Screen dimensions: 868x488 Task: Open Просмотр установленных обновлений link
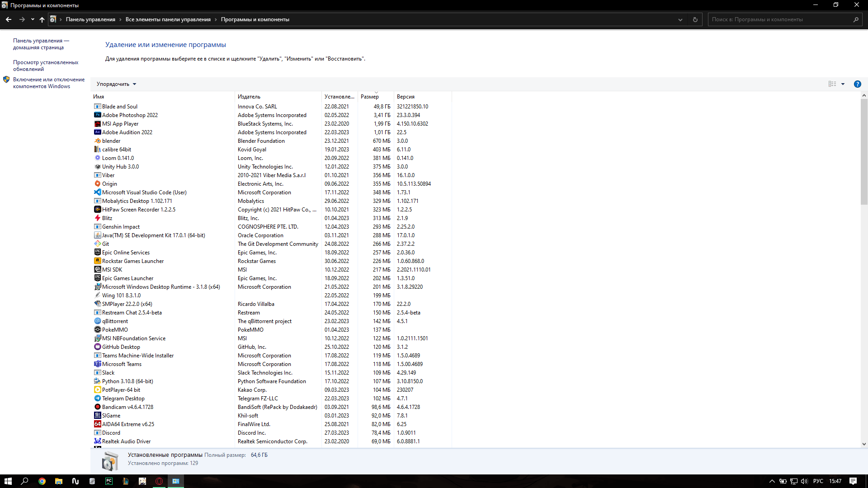pyautogui.click(x=45, y=66)
